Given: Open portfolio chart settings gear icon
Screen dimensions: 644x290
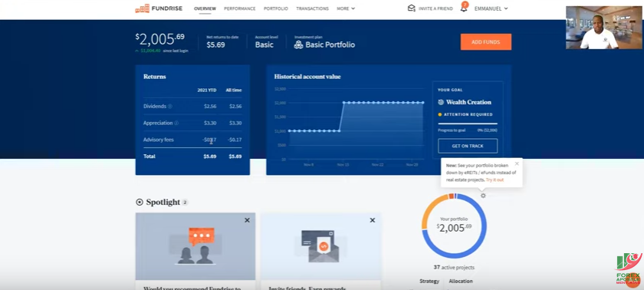Looking at the screenshot, I should (483, 196).
